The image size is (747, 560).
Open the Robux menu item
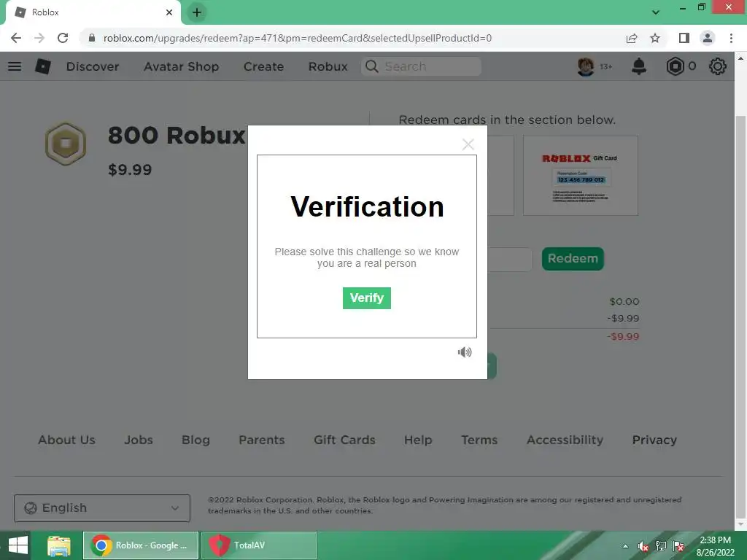[328, 66]
